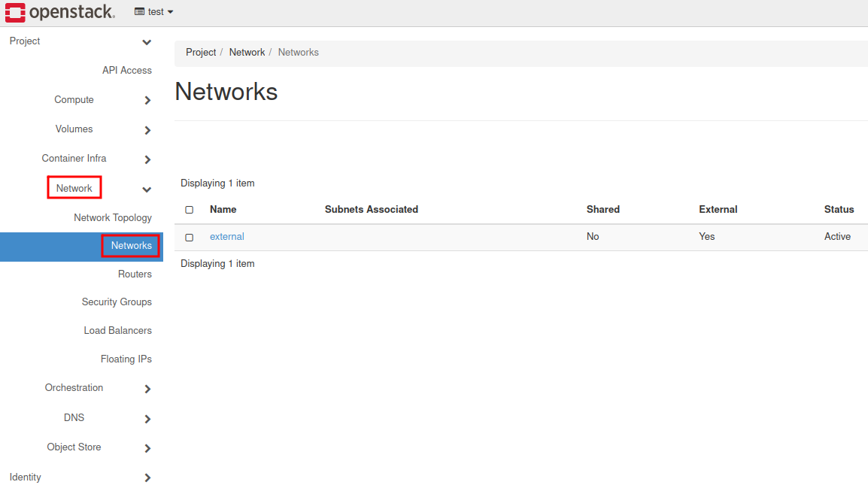
Task: Check the select-all checkbox in table header
Action: tap(190, 210)
